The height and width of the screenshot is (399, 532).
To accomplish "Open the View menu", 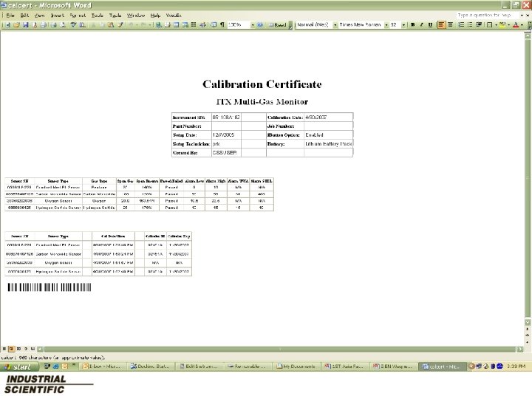I will pos(39,16).
